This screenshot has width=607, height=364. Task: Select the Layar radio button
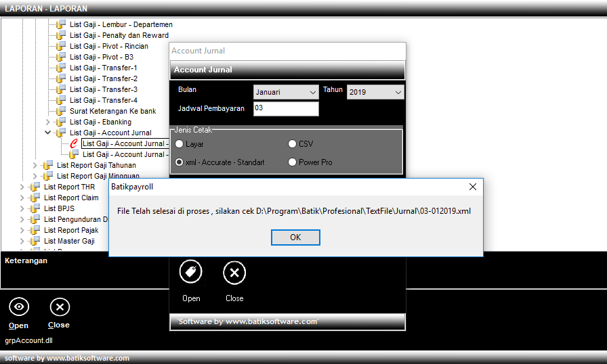coord(180,144)
